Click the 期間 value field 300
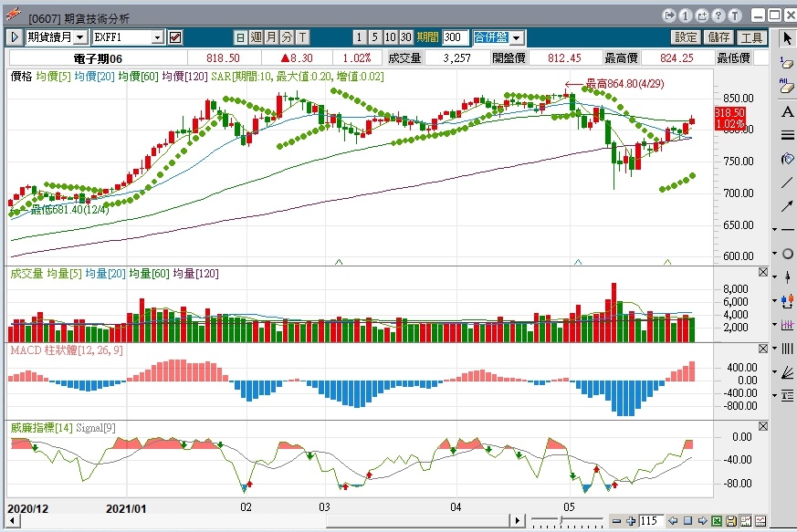 click(x=455, y=37)
